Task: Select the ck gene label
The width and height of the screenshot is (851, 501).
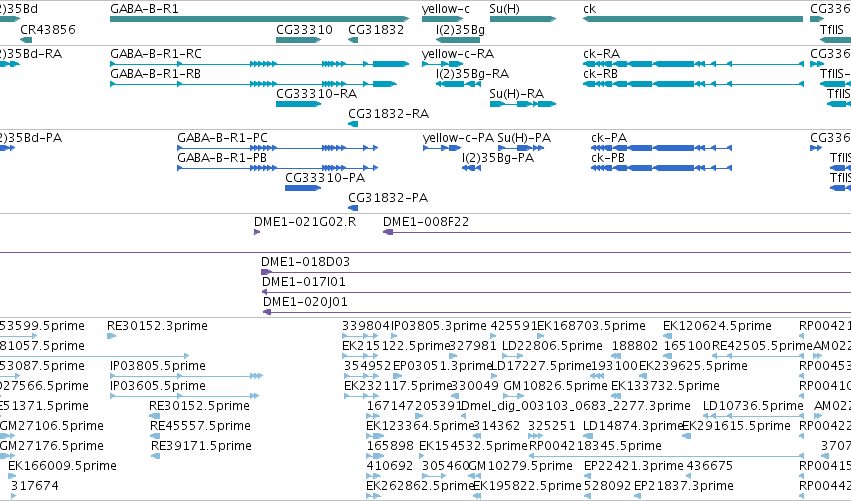Action: 589,9
